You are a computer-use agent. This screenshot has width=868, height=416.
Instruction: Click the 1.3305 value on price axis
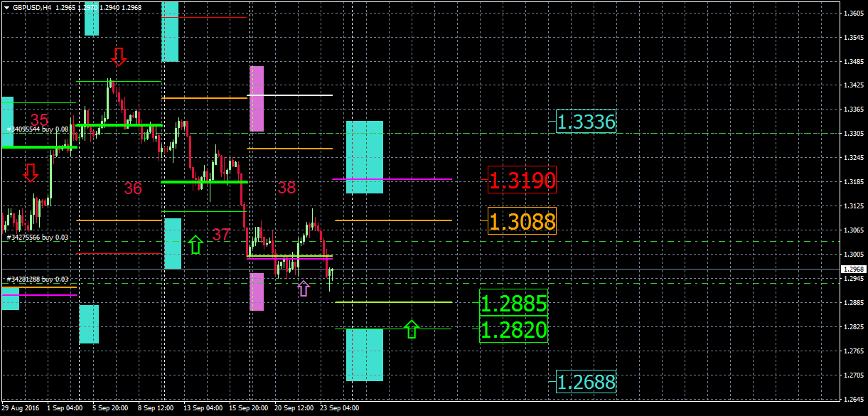pyautogui.click(x=852, y=134)
